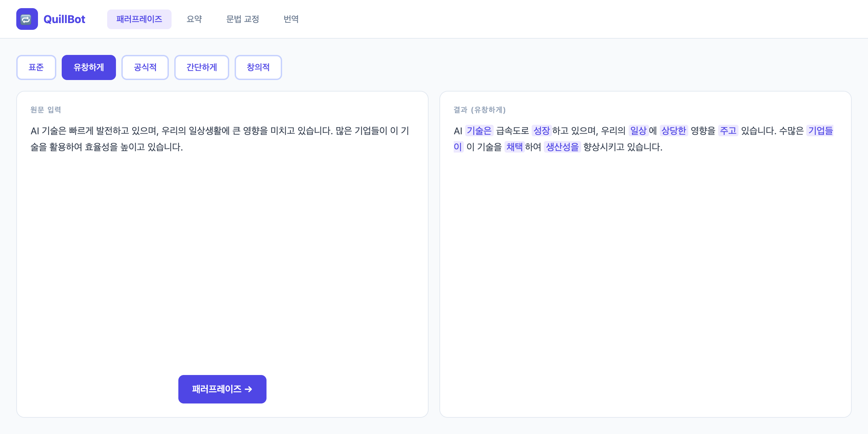The width and height of the screenshot is (868, 434).
Task: Click the highlighted word 일상
Action: [x=638, y=131]
